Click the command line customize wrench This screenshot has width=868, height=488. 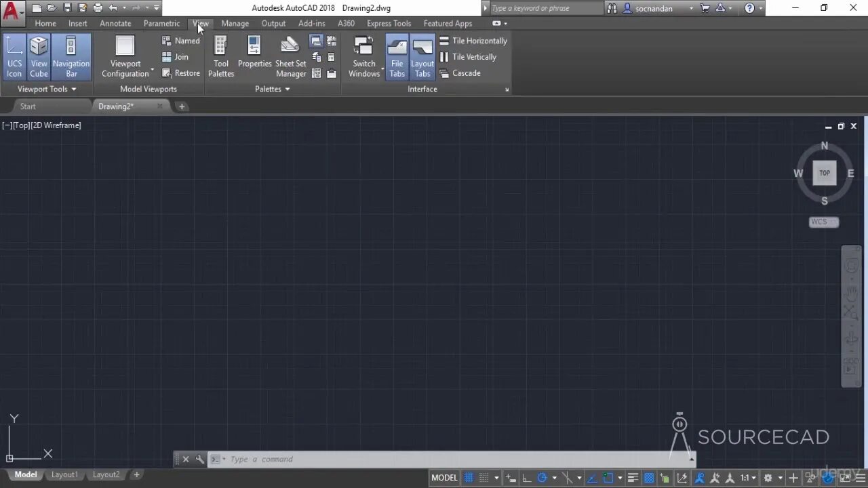[199, 459]
